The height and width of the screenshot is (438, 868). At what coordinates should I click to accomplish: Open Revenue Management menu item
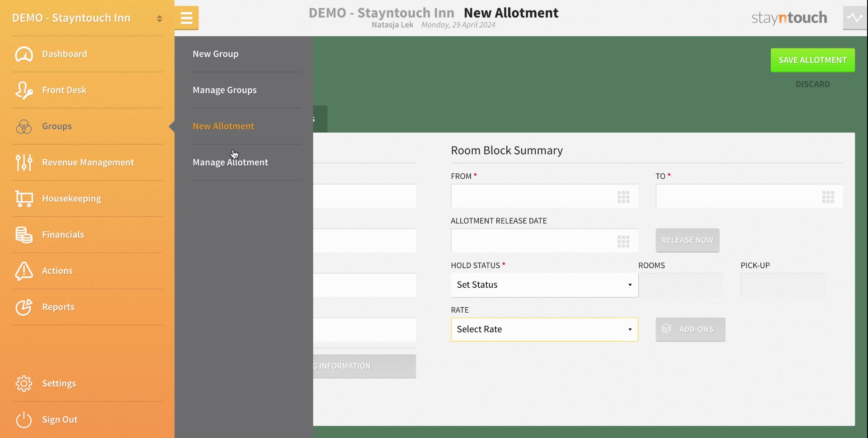[x=87, y=162]
